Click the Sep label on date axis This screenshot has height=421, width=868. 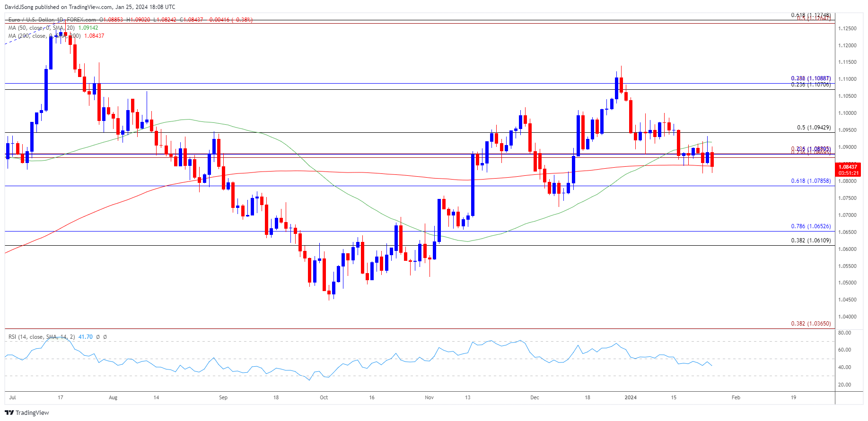(x=223, y=398)
